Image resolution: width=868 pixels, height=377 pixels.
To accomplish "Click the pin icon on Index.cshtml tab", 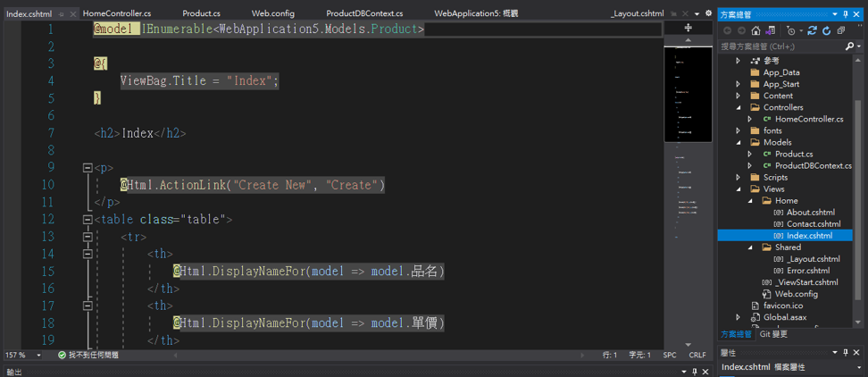I will tap(61, 13).
